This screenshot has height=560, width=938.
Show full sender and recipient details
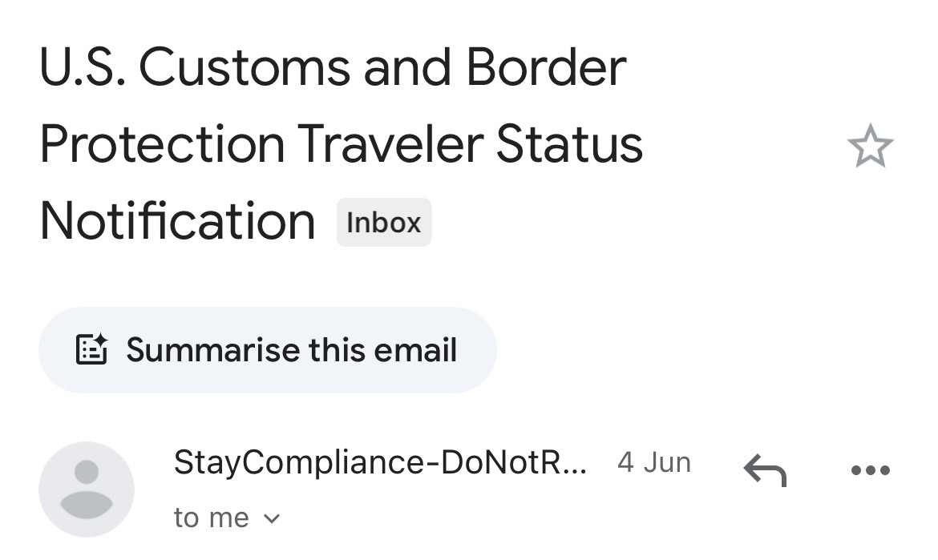click(x=272, y=518)
